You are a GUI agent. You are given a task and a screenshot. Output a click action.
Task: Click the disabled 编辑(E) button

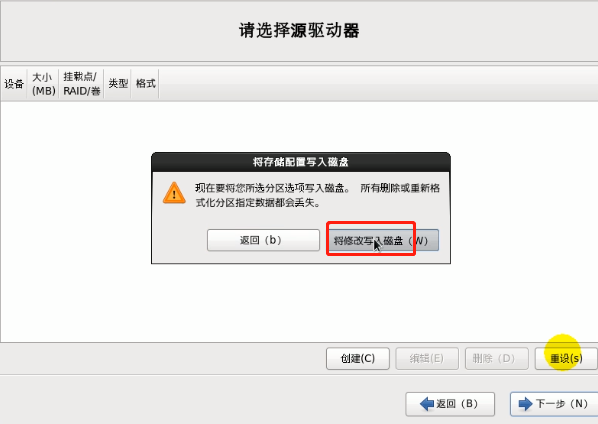click(427, 358)
